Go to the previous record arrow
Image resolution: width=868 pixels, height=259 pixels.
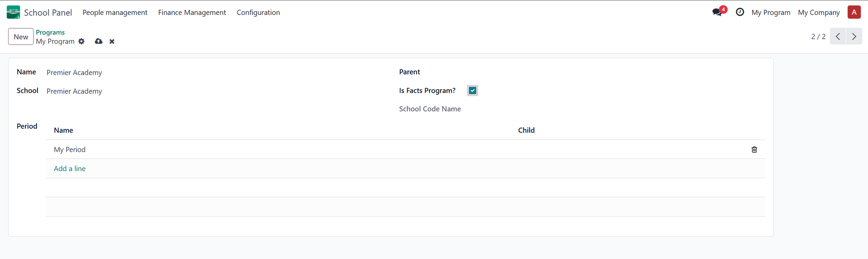838,37
